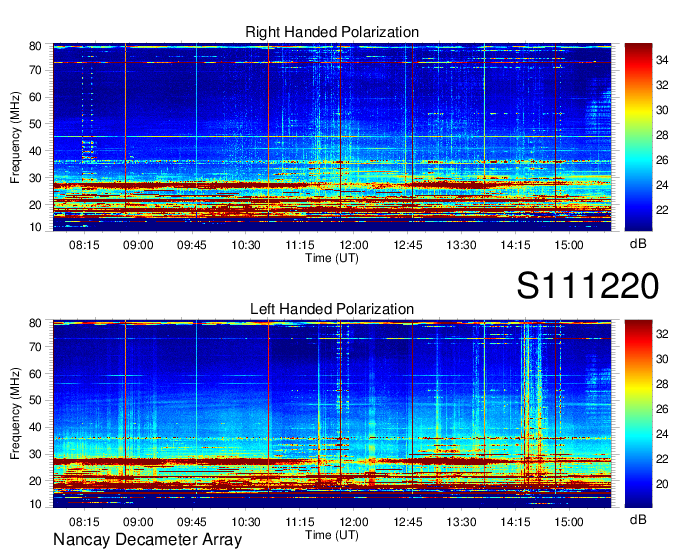Viewport: 680px width, 552px height.
Task: Click the "11:15" time tick of Right Handed plot
Action: click(x=300, y=245)
